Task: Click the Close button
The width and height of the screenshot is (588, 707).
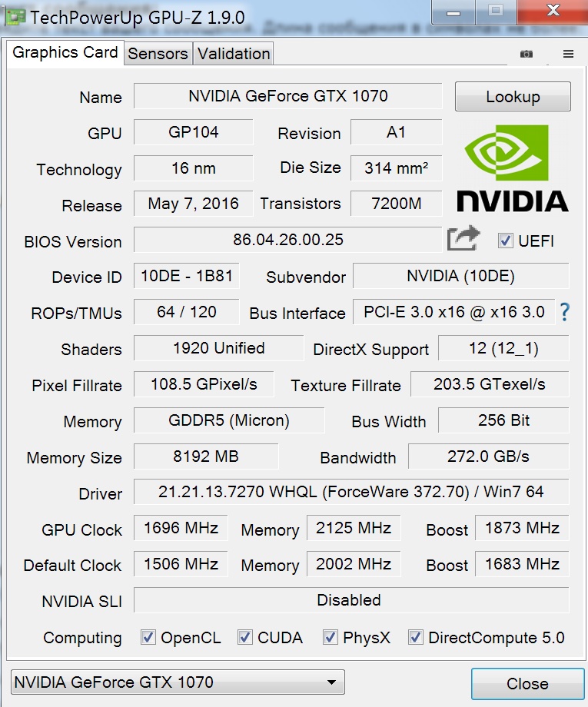Action: click(x=527, y=683)
